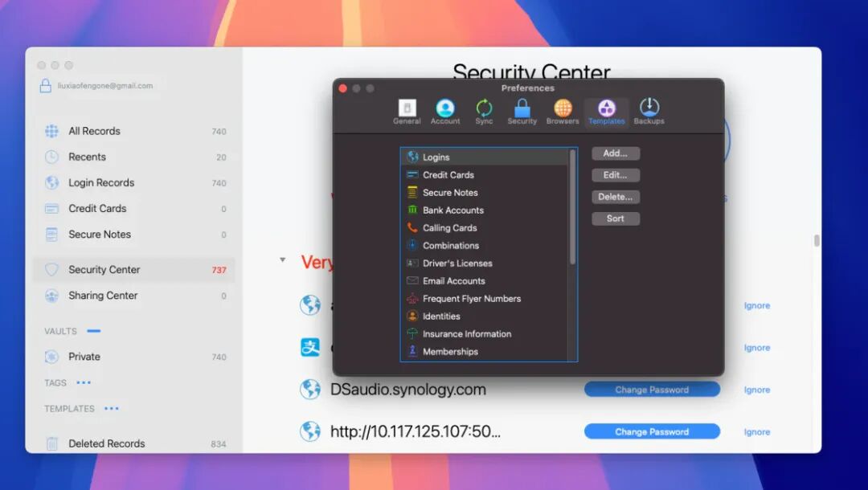This screenshot has height=490, width=868.
Task: Choose the Calling Cards template
Action: click(x=485, y=228)
